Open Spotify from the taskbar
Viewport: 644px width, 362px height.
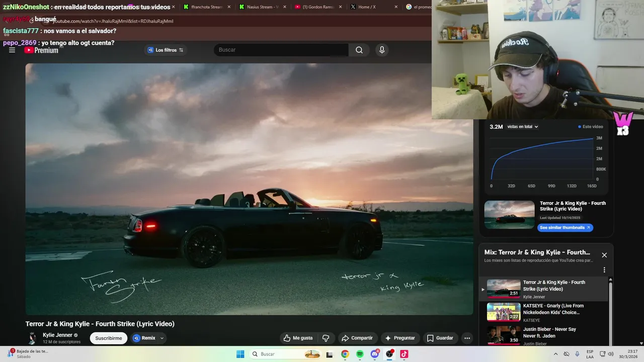[x=360, y=354]
